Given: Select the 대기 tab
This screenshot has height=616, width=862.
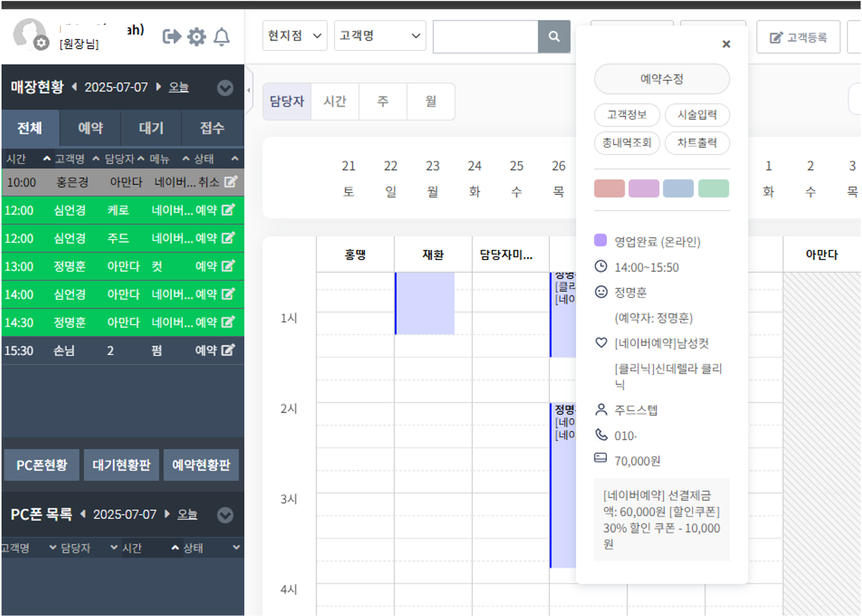Looking at the screenshot, I should click(x=151, y=128).
